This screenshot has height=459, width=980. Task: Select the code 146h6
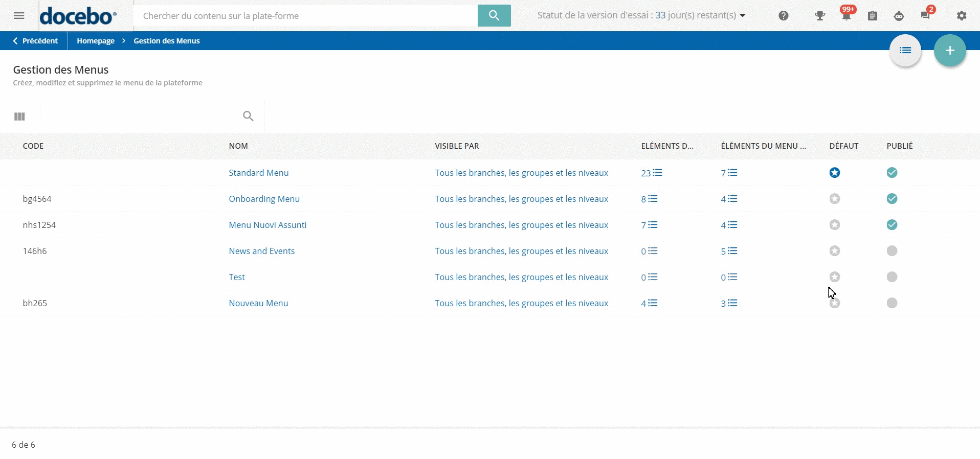pyautogui.click(x=35, y=251)
